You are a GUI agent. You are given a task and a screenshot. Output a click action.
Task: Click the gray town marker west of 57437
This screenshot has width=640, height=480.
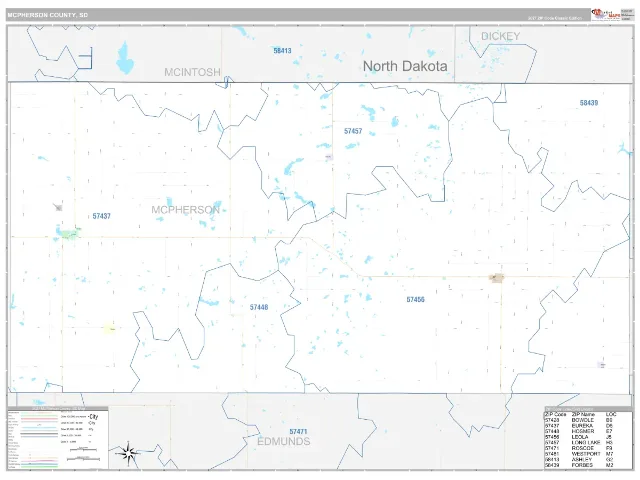(x=58, y=207)
